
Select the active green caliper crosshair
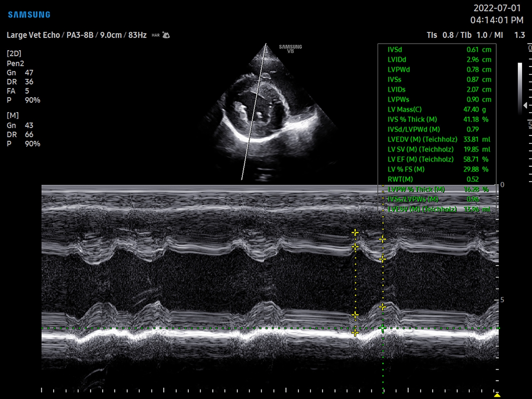[x=382, y=328]
